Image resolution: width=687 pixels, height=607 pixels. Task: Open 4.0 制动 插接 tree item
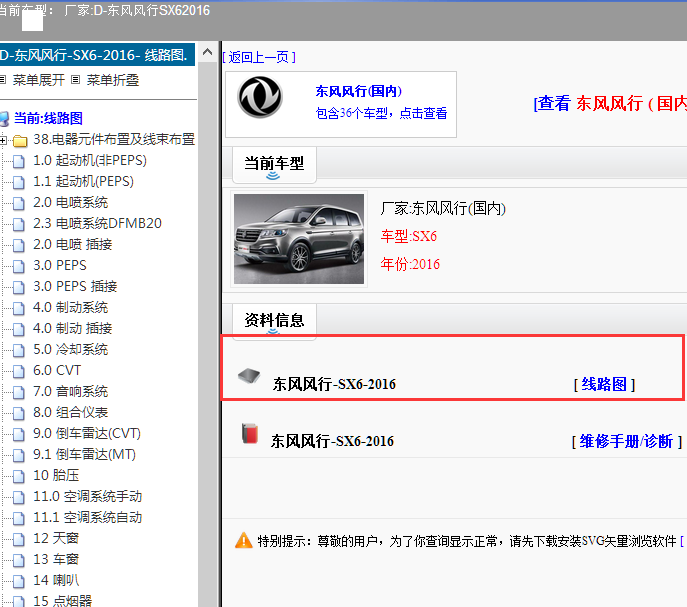tap(72, 328)
